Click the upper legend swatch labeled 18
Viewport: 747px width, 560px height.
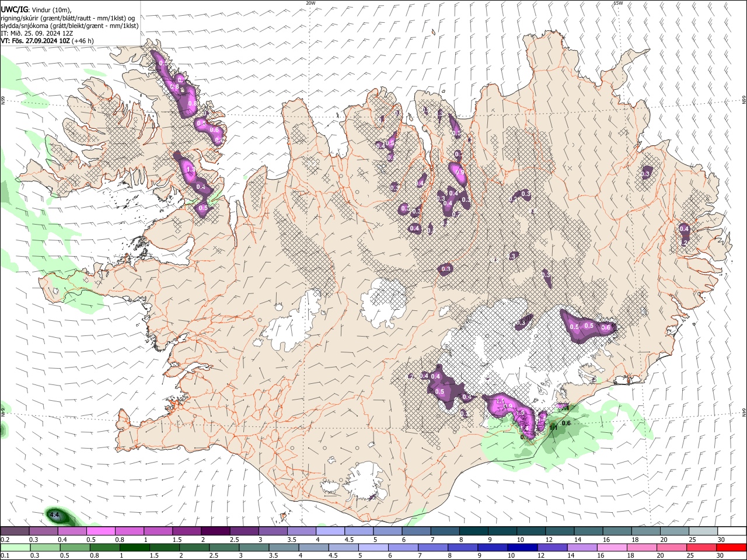click(647, 531)
